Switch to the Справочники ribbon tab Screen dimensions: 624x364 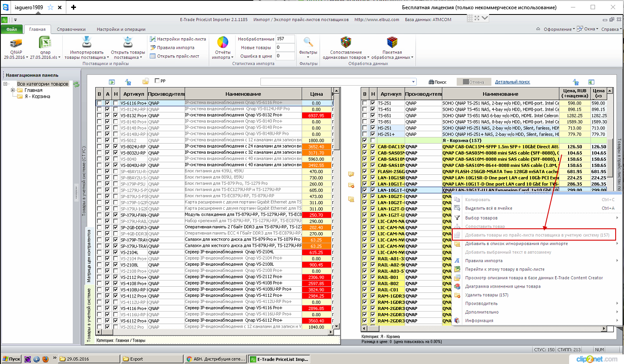[71, 29]
